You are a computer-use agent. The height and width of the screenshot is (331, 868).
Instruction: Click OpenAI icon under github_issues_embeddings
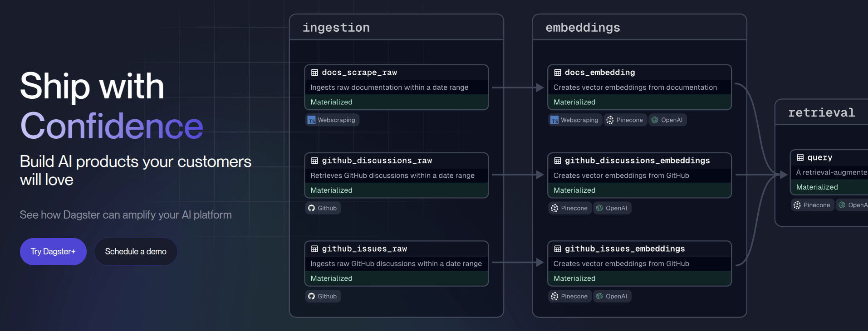(x=599, y=296)
